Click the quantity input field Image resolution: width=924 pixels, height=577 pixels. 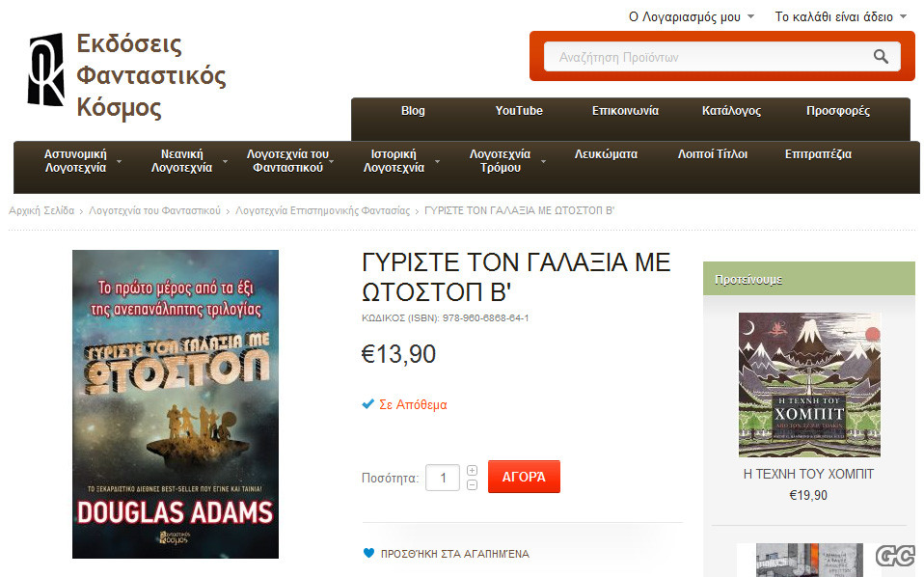coord(443,478)
